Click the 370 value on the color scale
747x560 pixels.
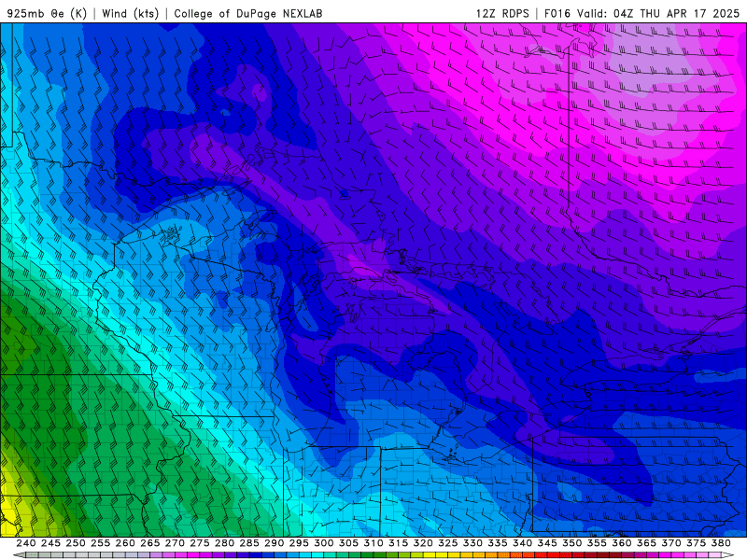[670, 543]
